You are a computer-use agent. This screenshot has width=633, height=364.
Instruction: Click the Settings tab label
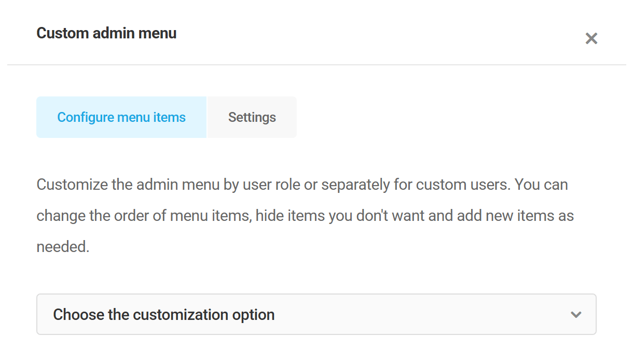click(252, 117)
